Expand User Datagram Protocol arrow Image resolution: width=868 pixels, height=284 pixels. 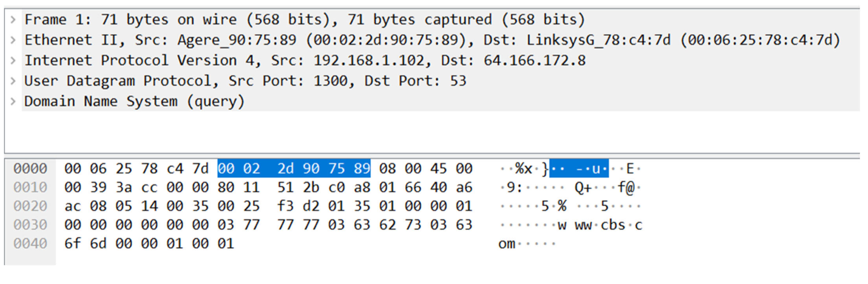(13, 81)
